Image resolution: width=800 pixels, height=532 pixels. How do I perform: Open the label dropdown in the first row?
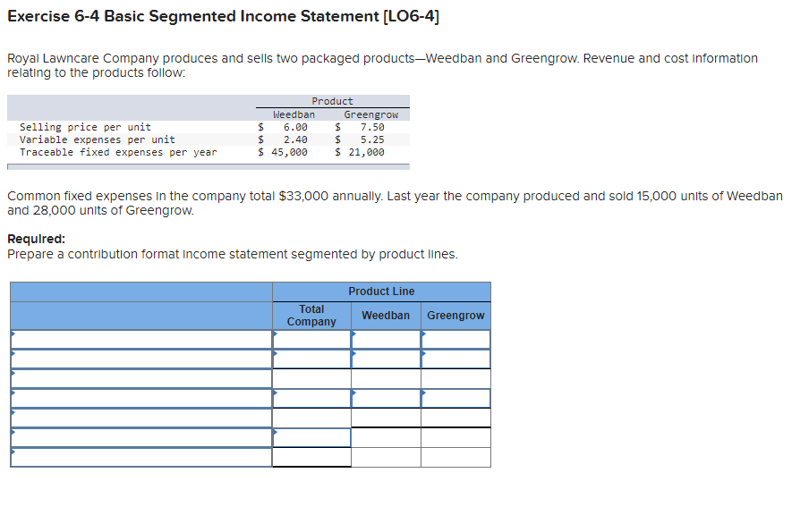click(x=139, y=339)
